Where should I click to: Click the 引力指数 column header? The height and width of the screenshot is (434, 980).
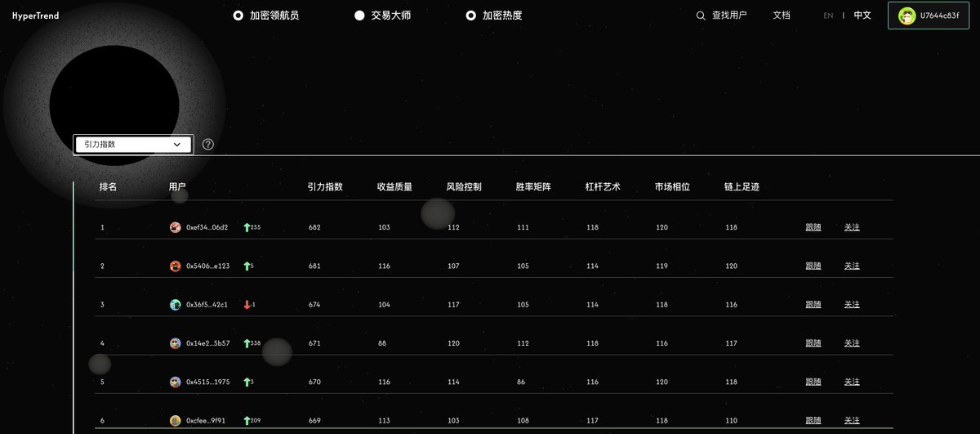[x=325, y=187]
